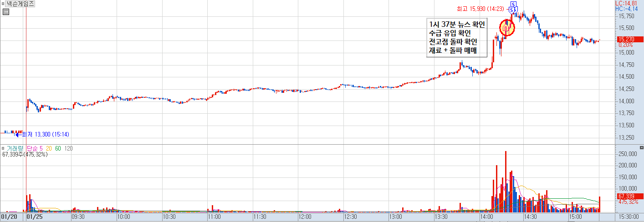This screenshot has width=644, height=222.
Task: Click the 12:00 time axis label
Action: (x=305, y=217)
